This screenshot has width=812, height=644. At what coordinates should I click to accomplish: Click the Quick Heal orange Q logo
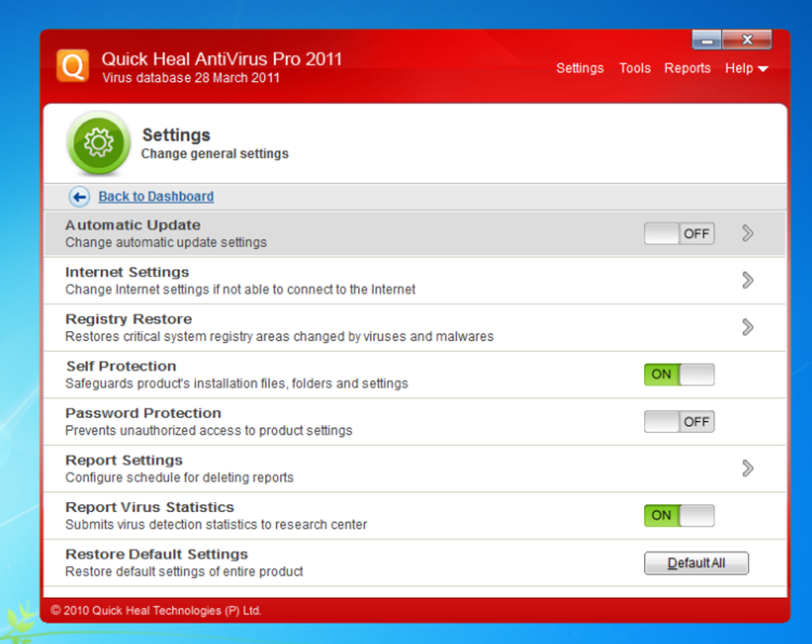click(72, 66)
